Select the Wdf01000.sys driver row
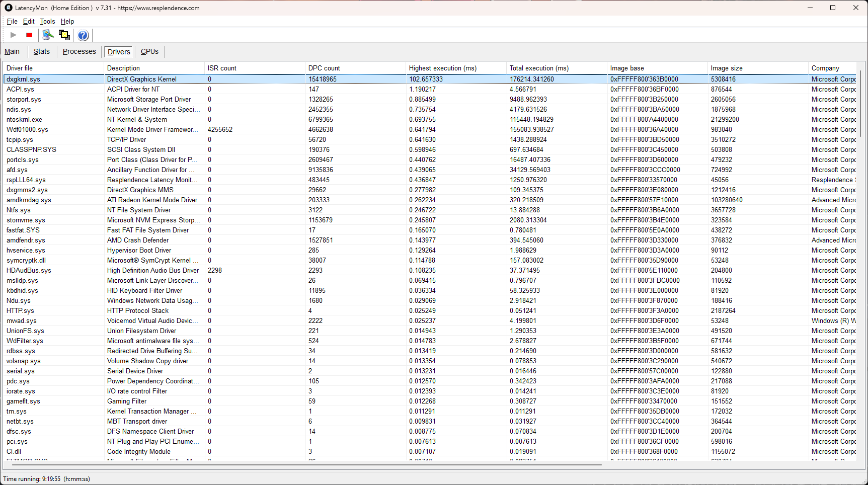Image resolution: width=868 pixels, height=485 pixels. [430, 129]
